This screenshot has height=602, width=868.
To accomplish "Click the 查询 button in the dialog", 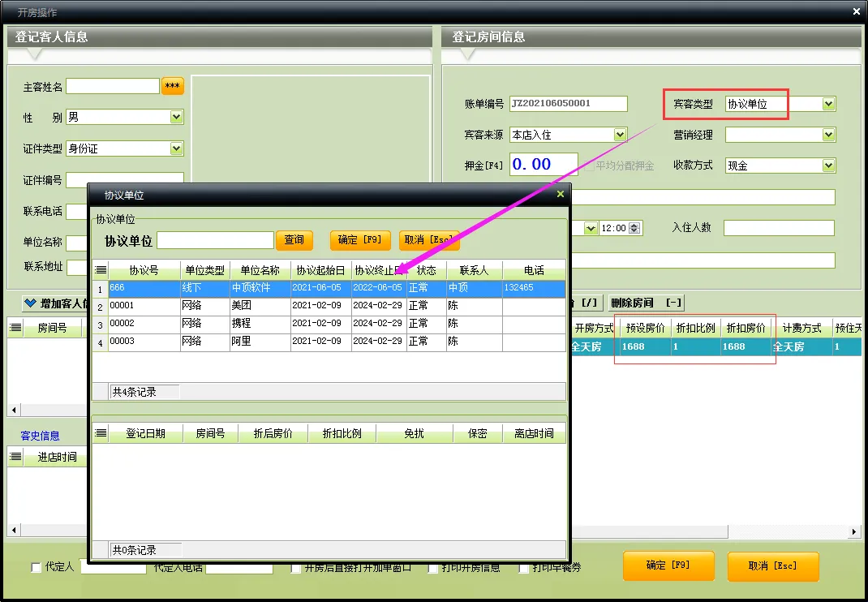I will coord(294,240).
